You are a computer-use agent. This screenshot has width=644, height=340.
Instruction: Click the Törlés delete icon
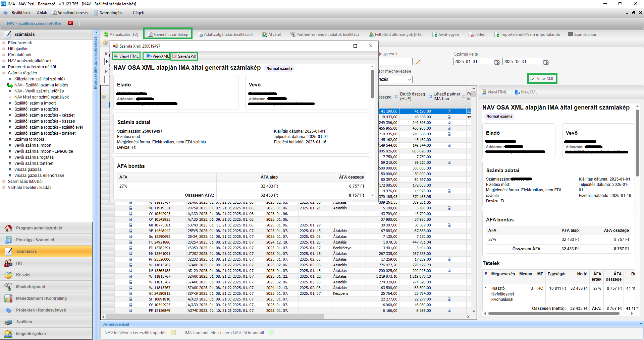click(472, 35)
